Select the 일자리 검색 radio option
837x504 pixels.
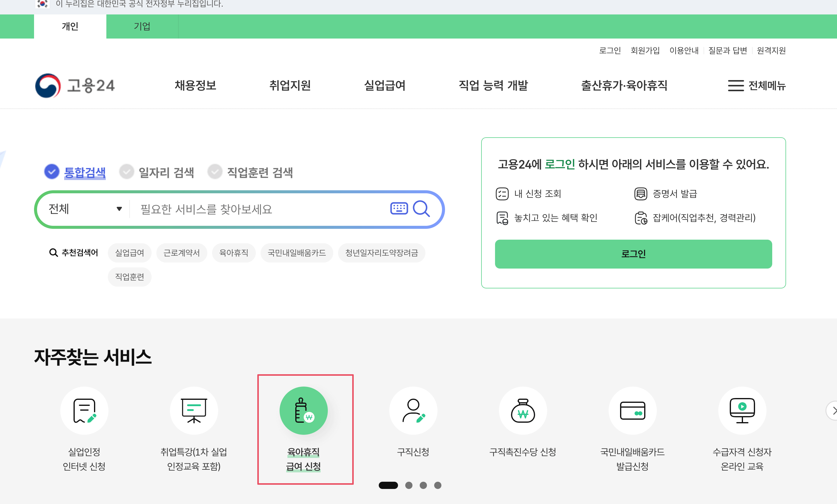pos(127,172)
